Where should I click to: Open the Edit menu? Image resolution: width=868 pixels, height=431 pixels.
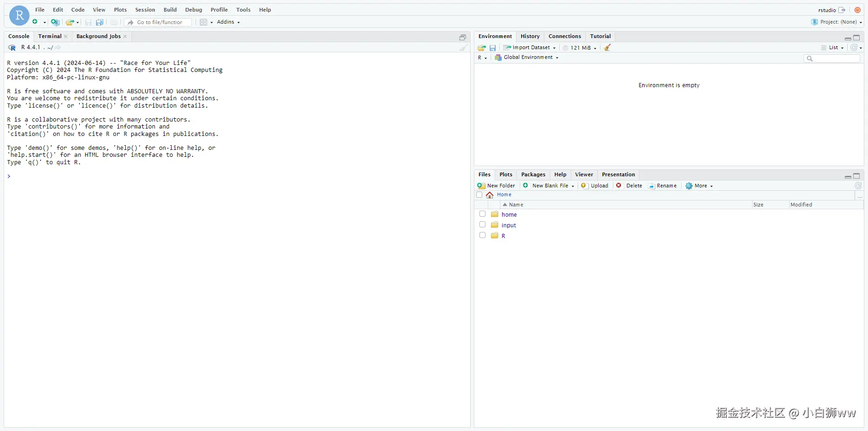point(58,10)
